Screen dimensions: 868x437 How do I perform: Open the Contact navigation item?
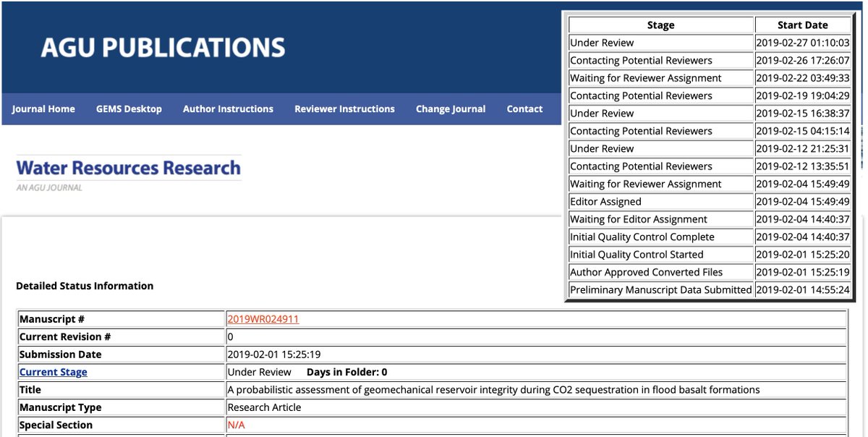524,109
